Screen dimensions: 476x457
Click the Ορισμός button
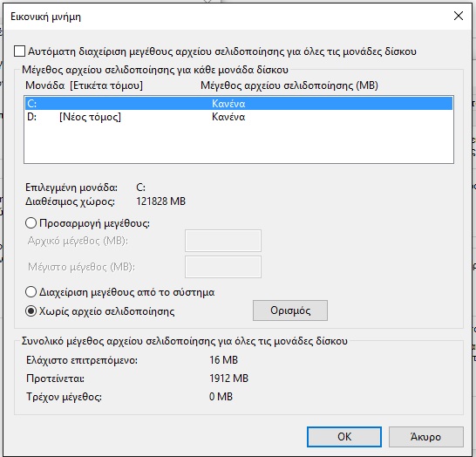point(290,310)
